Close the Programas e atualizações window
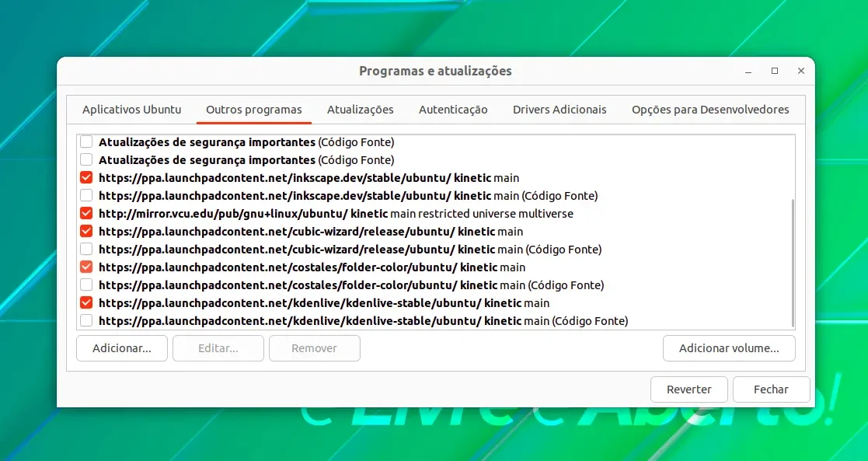868x461 pixels. click(801, 71)
